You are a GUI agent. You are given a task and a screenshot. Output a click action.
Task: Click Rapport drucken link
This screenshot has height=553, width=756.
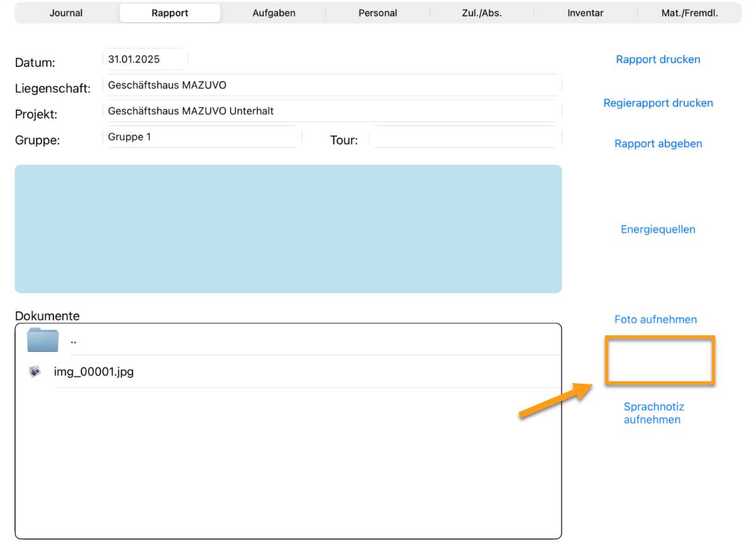coord(658,60)
